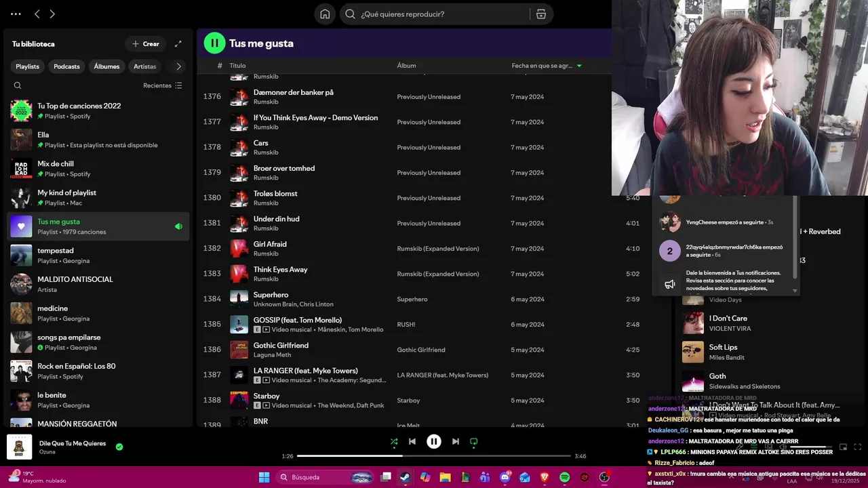Show more library filter chips arrow
The width and height of the screenshot is (868, 488).
(x=178, y=66)
